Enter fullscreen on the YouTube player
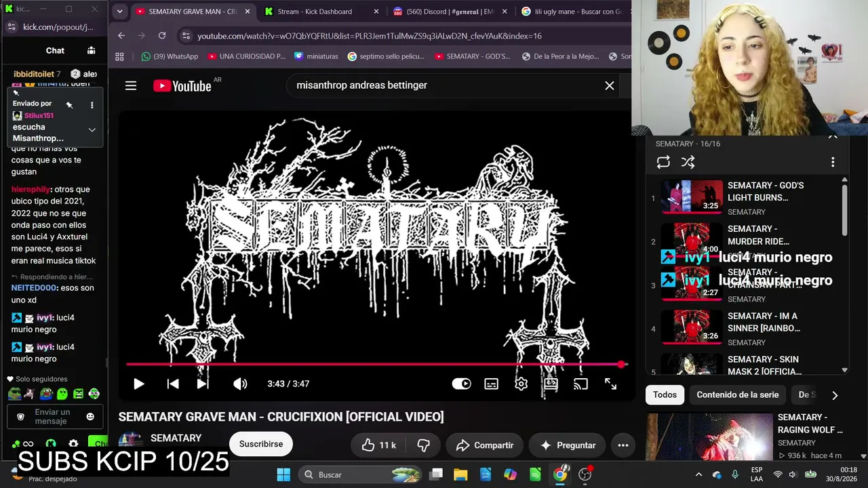This screenshot has width=868, height=488. pos(610,384)
